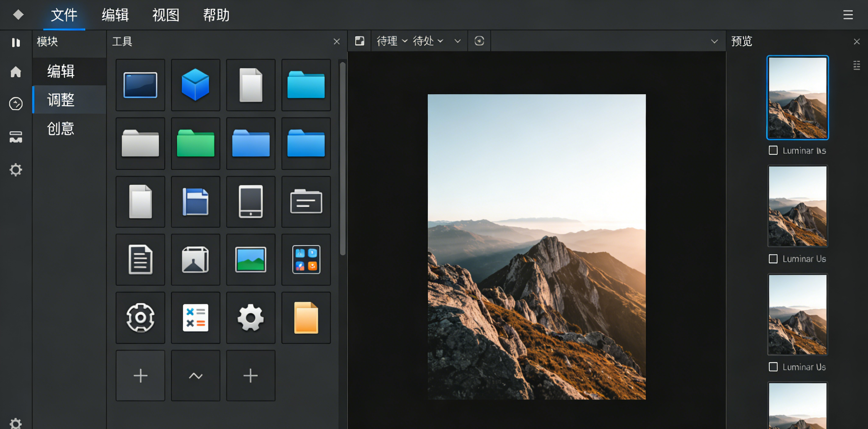Enable the third Luminar Us checkbox
The image size is (868, 429).
pos(773,367)
